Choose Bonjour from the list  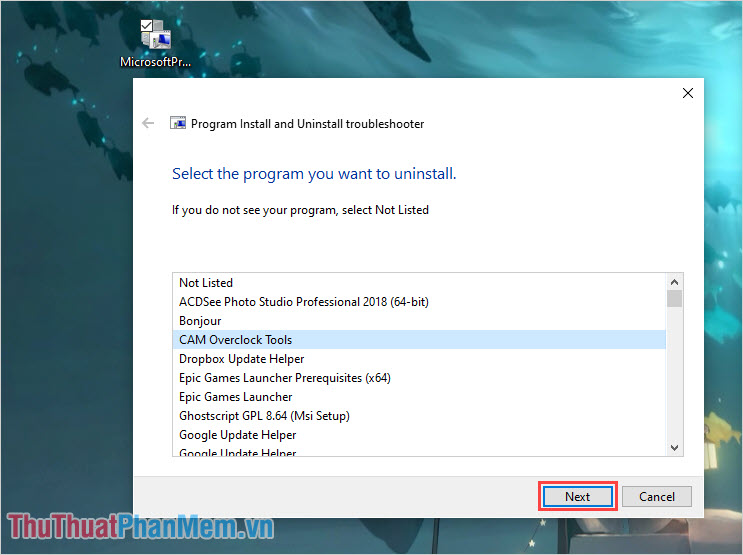pos(419,320)
